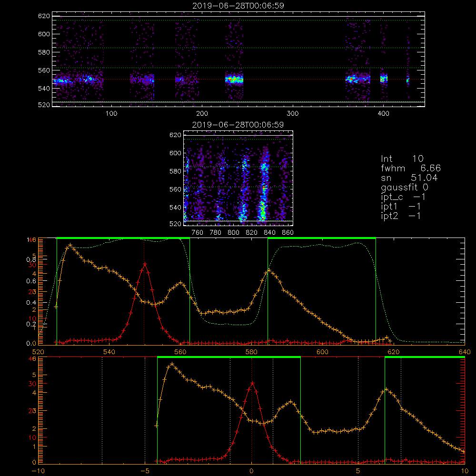
Task: Select the "ipt1 -1" readout text
Action: point(401,207)
